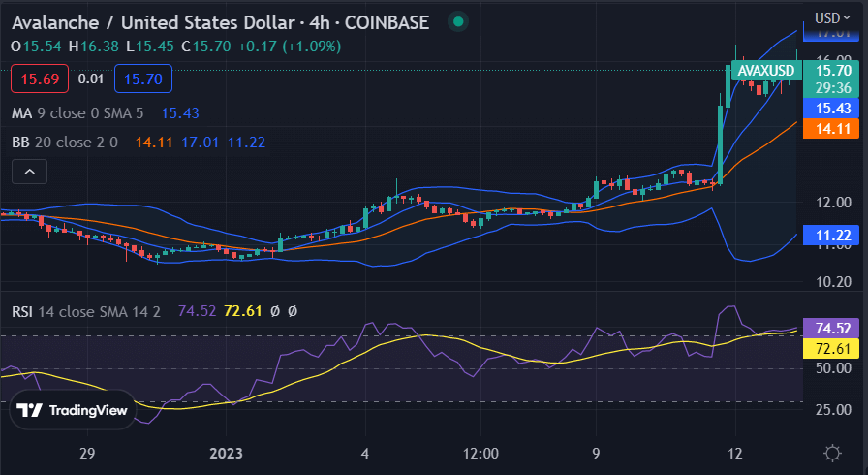
Task: Click BB lower value 11.22 in the legend
Action: 246,142
